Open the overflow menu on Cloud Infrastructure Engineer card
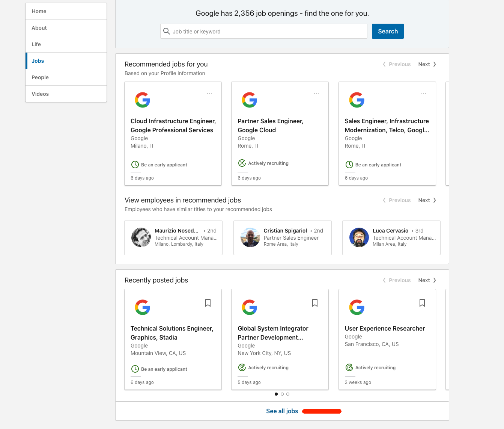Viewport: 504px width, 429px height. pos(209,94)
